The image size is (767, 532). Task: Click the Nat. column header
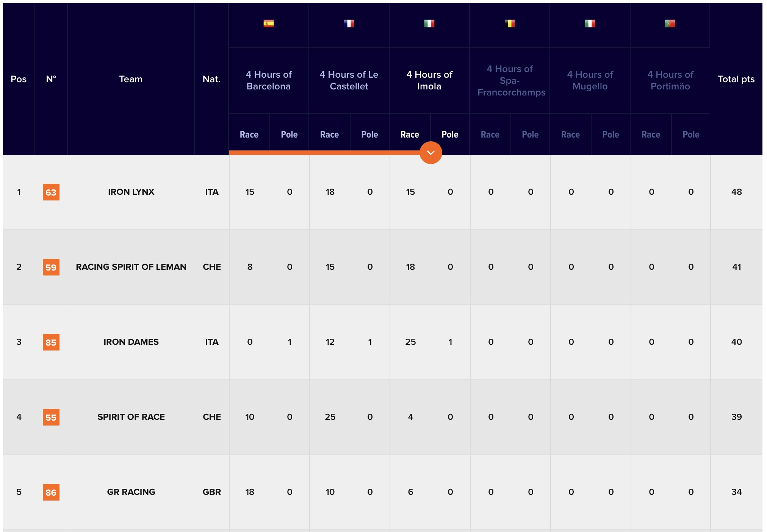pyautogui.click(x=211, y=79)
